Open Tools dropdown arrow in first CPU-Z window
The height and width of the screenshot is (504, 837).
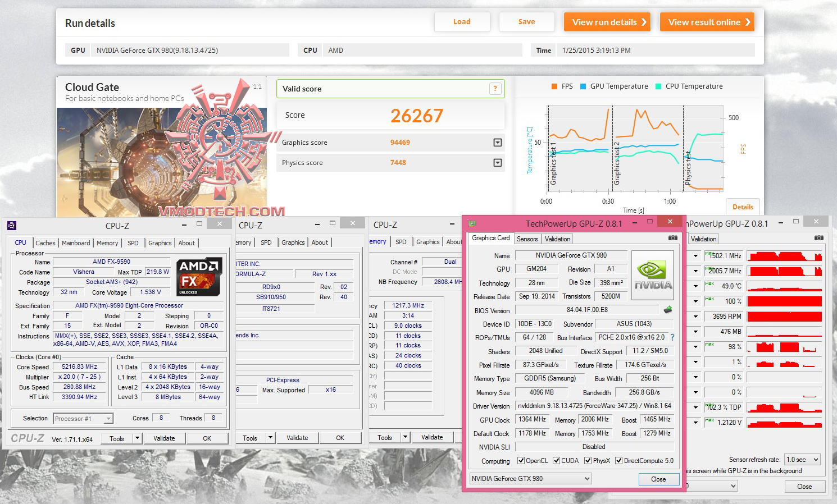click(137, 438)
